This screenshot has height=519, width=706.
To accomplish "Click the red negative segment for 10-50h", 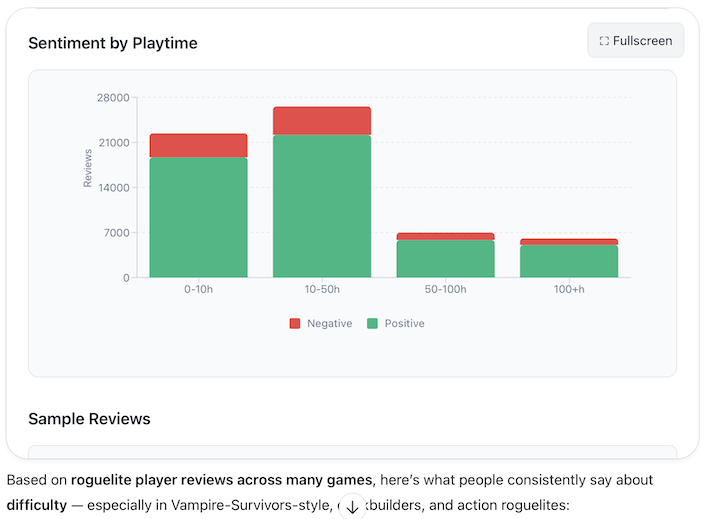I will pyautogui.click(x=322, y=121).
